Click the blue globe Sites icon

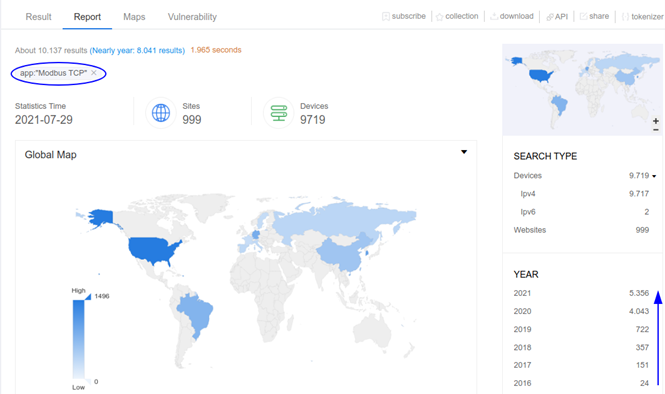pyautogui.click(x=161, y=113)
